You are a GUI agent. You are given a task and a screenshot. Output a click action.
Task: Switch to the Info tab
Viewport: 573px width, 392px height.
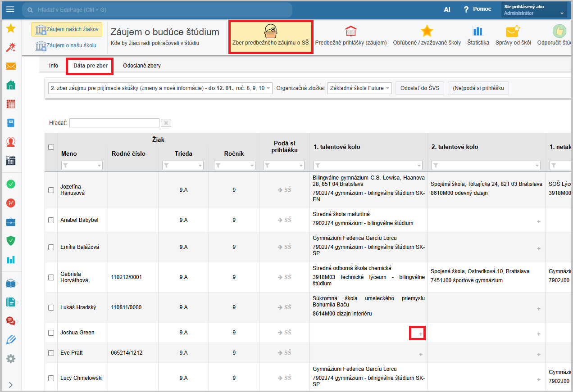tap(54, 66)
